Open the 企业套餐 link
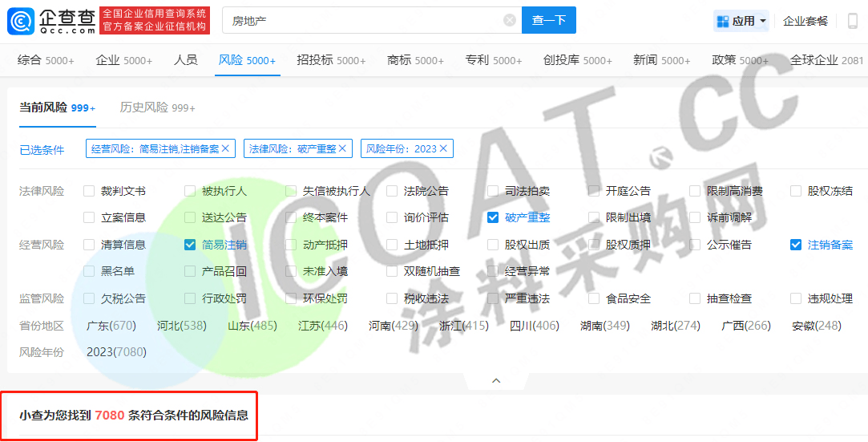868x442 pixels. pos(805,21)
